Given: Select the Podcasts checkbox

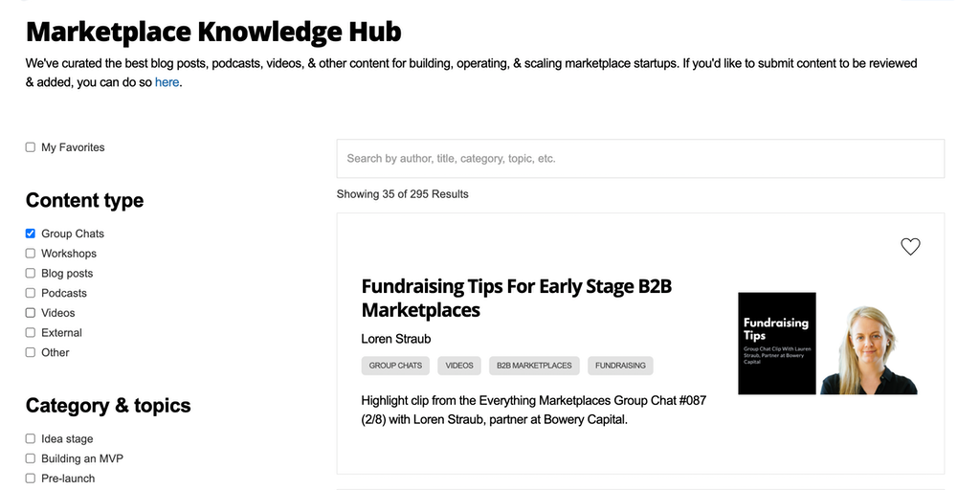Looking at the screenshot, I should click(x=31, y=293).
